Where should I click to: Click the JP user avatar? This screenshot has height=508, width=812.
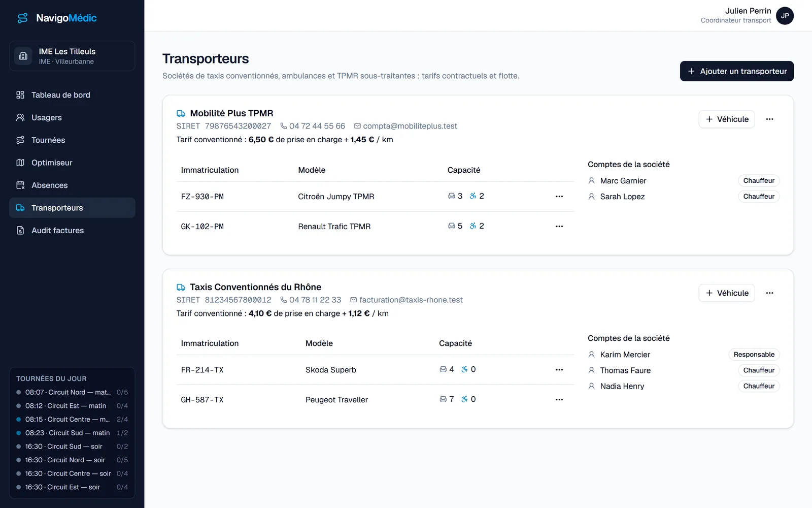click(x=785, y=16)
